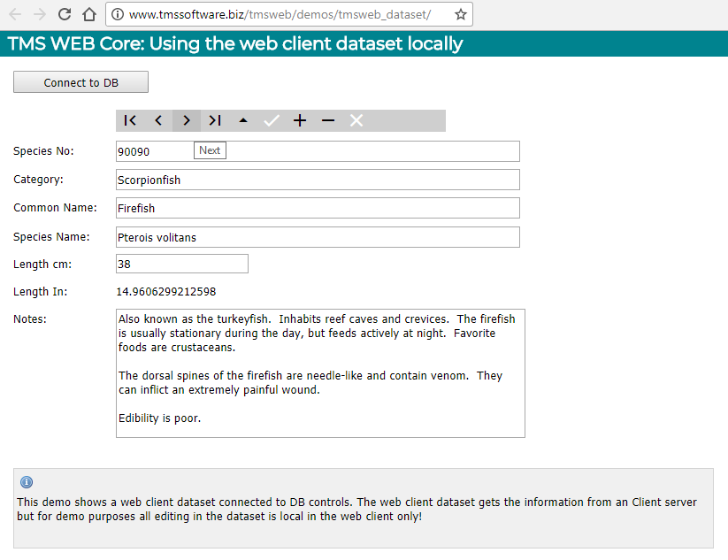Click the Notes: label
The width and height of the screenshot is (728, 560).
(x=30, y=319)
